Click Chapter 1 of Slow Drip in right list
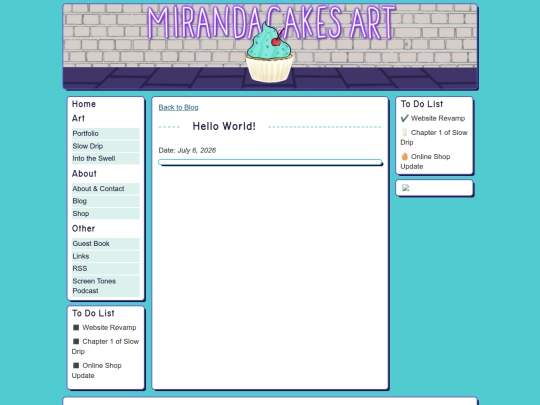 click(434, 137)
